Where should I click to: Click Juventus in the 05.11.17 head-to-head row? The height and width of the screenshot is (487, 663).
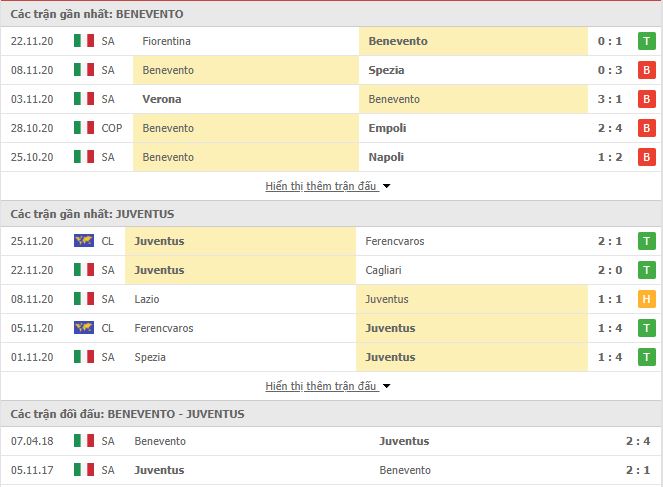[x=159, y=470]
